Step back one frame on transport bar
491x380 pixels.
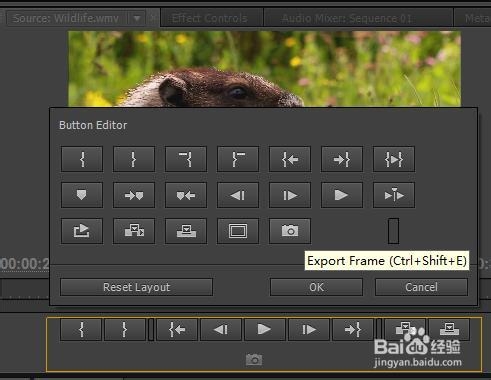point(221,329)
